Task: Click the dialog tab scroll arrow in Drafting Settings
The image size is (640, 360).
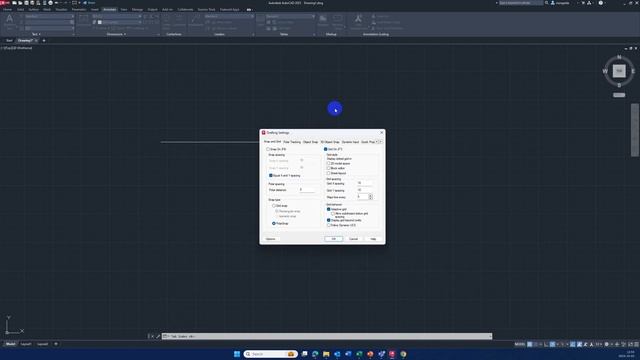Action: [x=380, y=142]
